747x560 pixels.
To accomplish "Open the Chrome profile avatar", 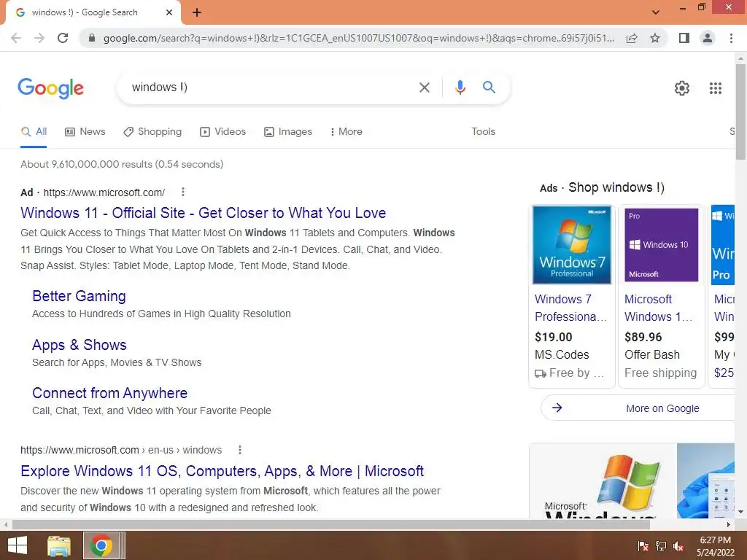I will 708,38.
